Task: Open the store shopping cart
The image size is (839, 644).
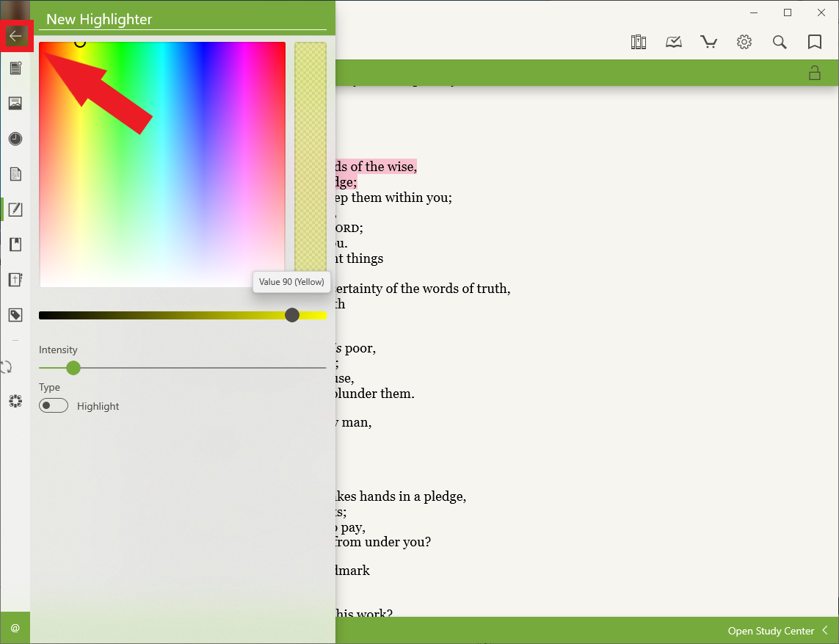Action: coord(709,43)
